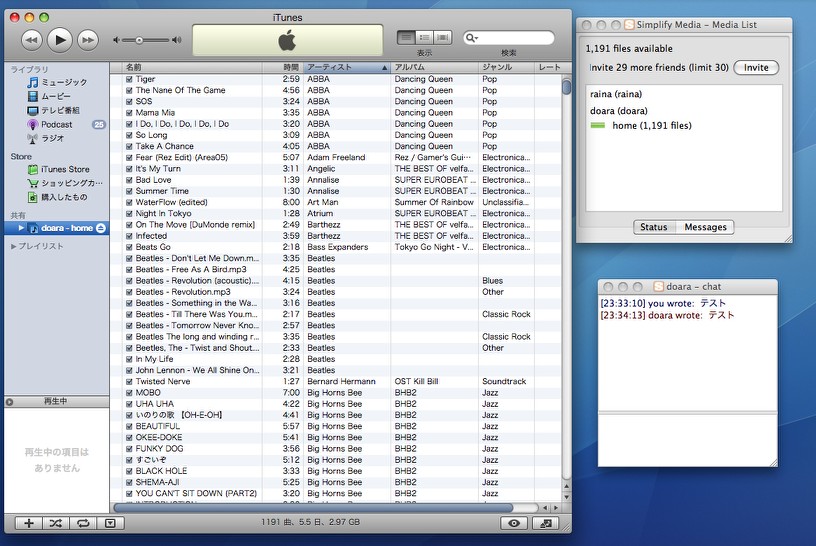Switch to list view mode
816x546 pixels.
406,37
